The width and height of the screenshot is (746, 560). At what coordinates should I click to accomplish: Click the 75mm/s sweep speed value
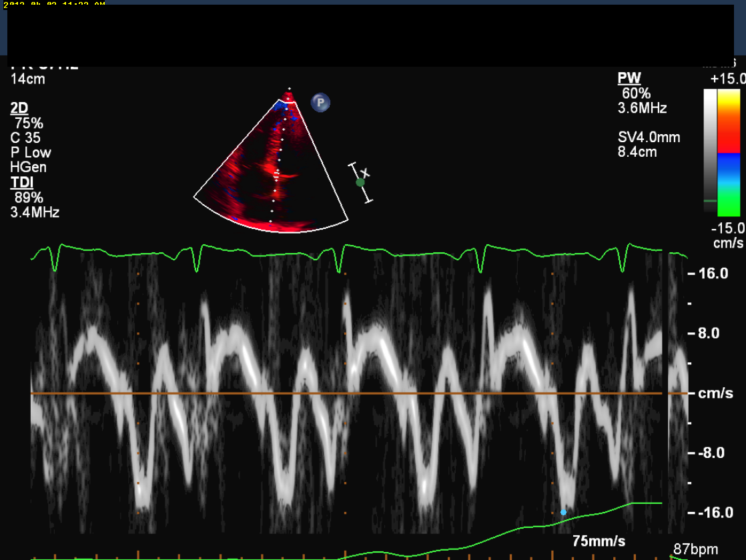599,540
